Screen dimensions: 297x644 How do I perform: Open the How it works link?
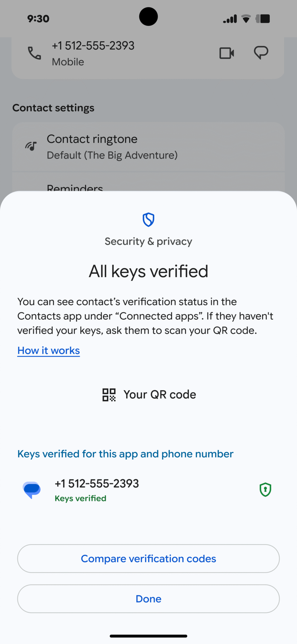[48, 350]
